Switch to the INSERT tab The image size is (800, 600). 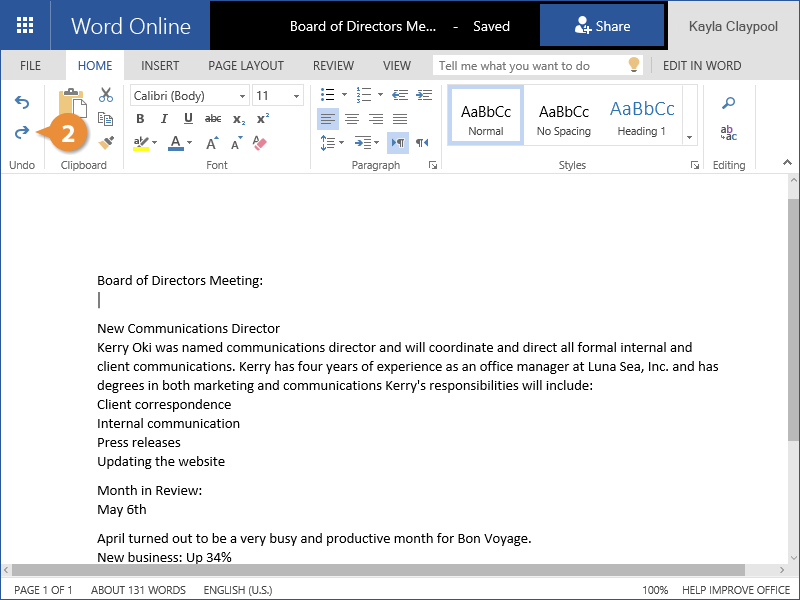click(160, 66)
